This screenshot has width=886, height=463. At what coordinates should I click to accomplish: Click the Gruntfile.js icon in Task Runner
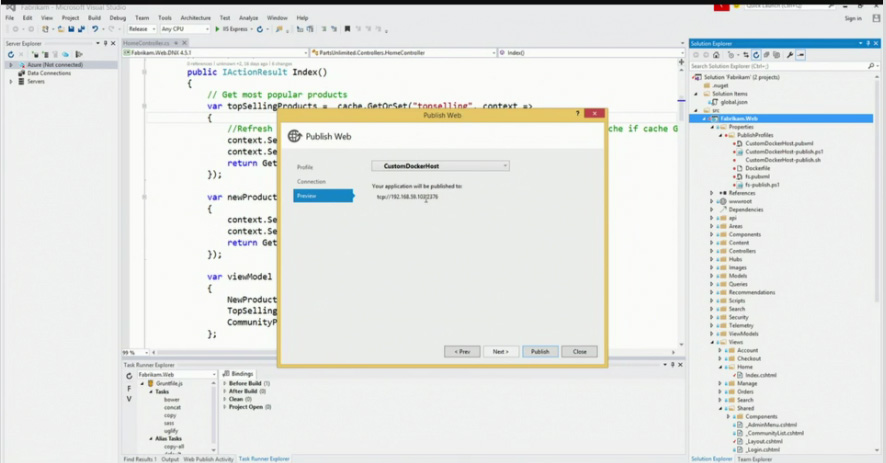pyautogui.click(x=150, y=383)
